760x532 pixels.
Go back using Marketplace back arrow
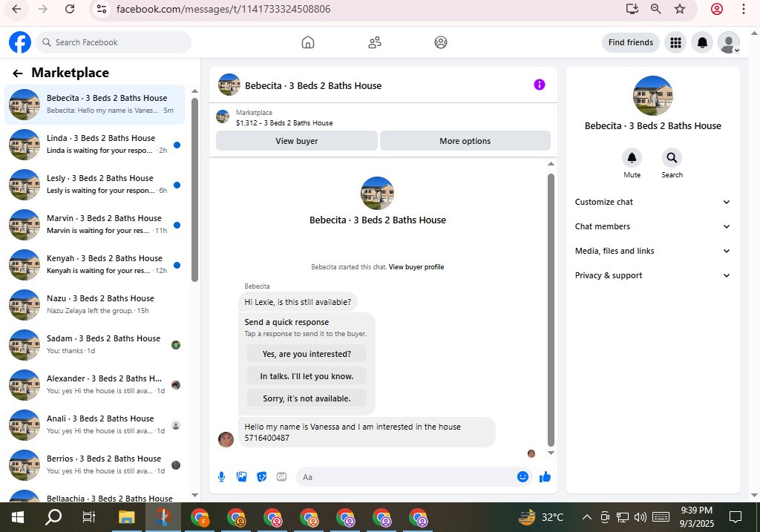coord(18,73)
